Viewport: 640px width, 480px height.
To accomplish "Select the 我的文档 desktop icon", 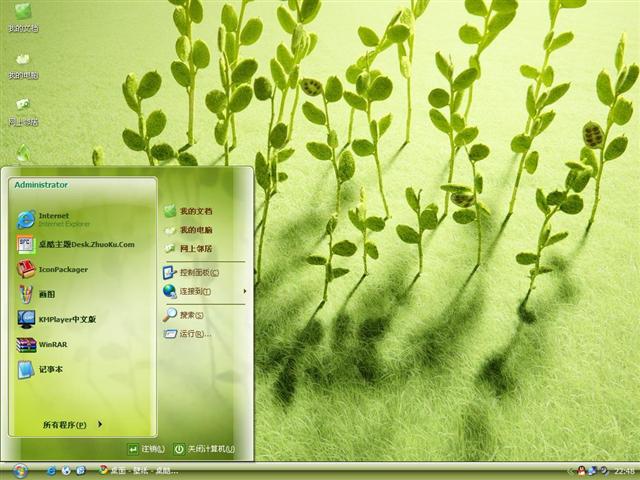I will (23, 18).
